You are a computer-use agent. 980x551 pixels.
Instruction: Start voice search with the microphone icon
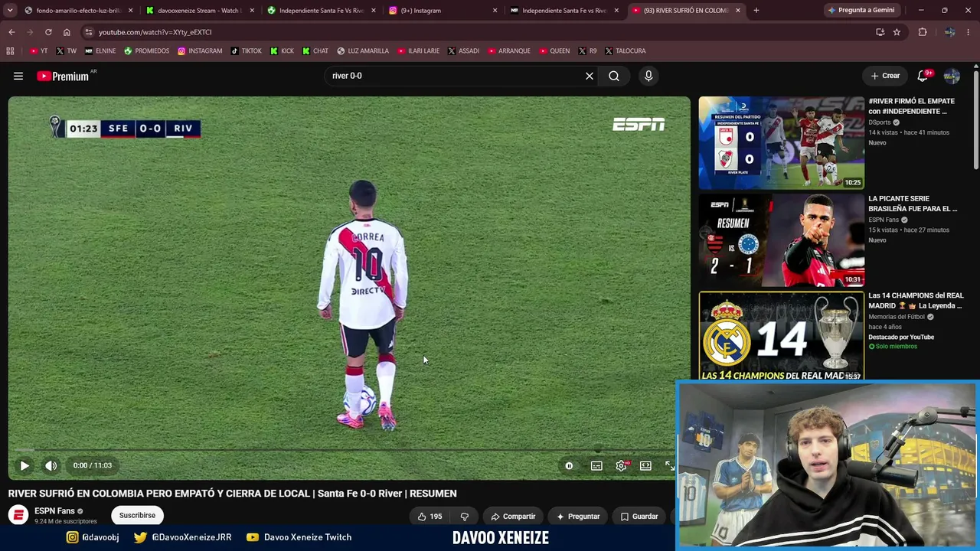[x=648, y=76]
